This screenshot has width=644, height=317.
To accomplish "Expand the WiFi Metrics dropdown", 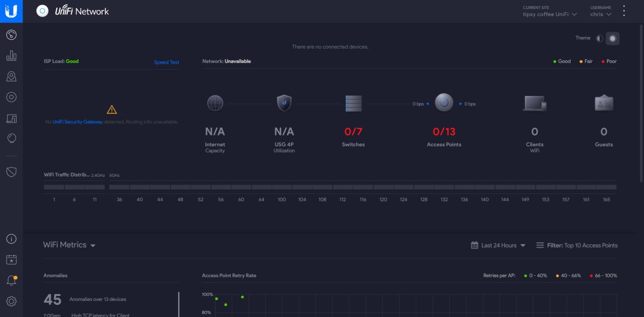I will pyautogui.click(x=69, y=245).
